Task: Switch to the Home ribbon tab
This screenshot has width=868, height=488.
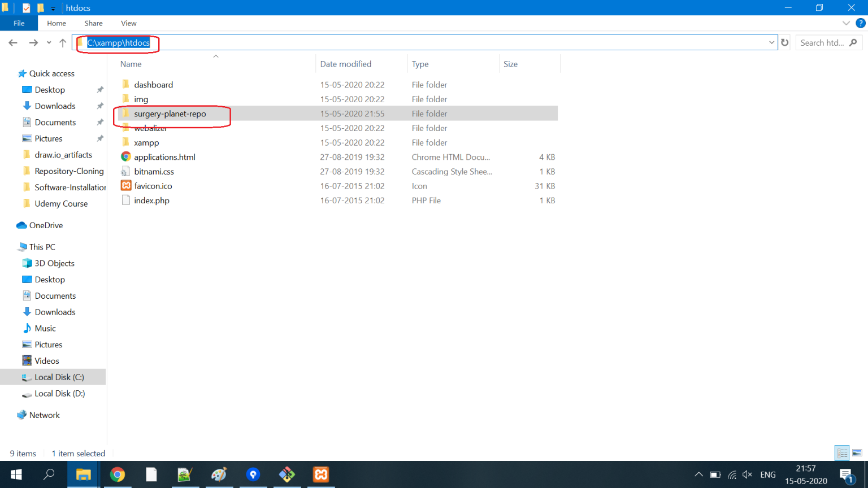Action: pyautogui.click(x=57, y=23)
